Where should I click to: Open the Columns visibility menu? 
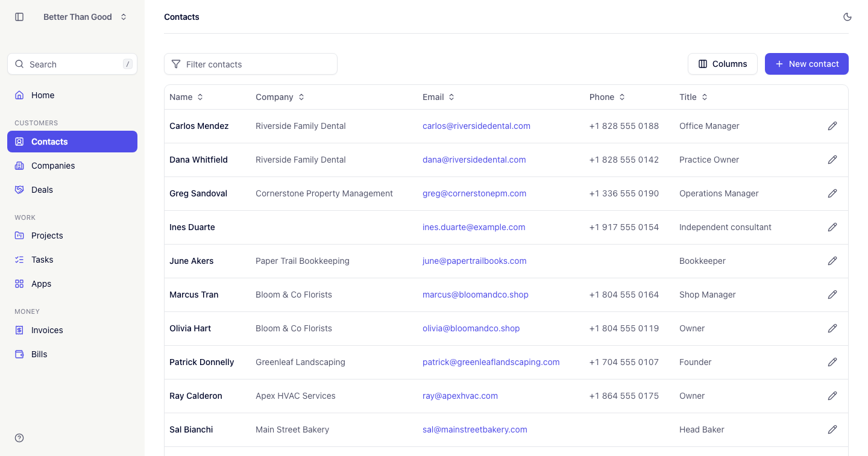click(x=723, y=64)
